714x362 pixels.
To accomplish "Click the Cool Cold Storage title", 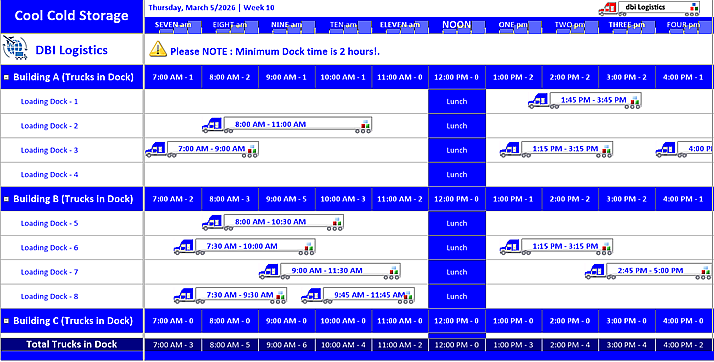I will (x=71, y=16).
